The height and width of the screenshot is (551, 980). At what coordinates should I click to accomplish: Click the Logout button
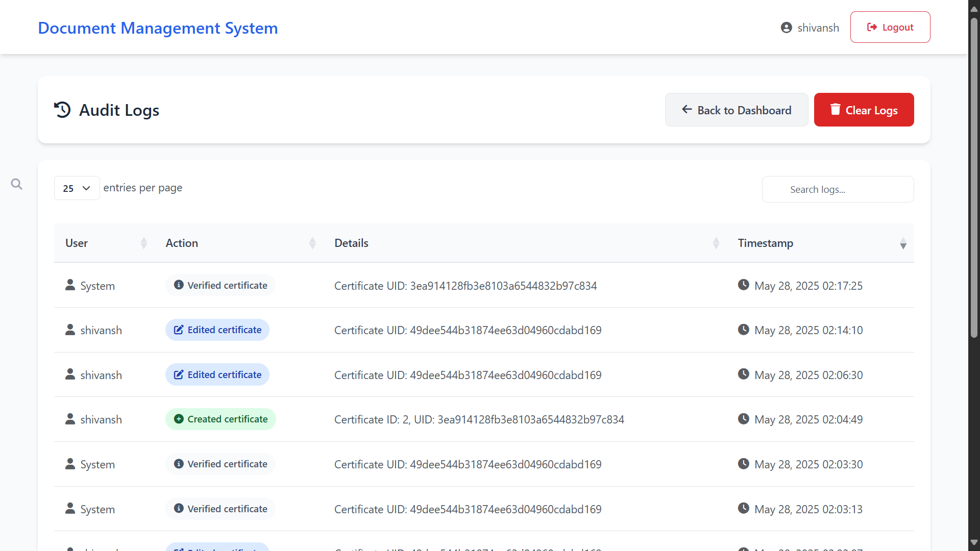pyautogui.click(x=890, y=27)
